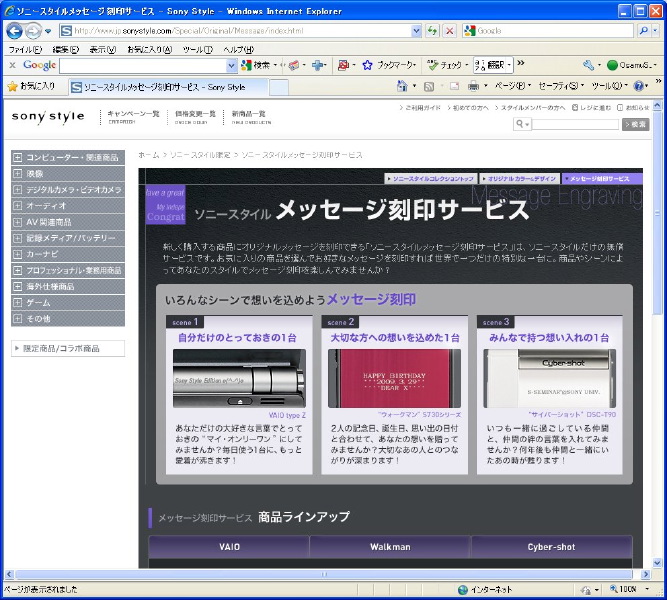
Task: Click the printer icon in command bar
Action: (473, 87)
